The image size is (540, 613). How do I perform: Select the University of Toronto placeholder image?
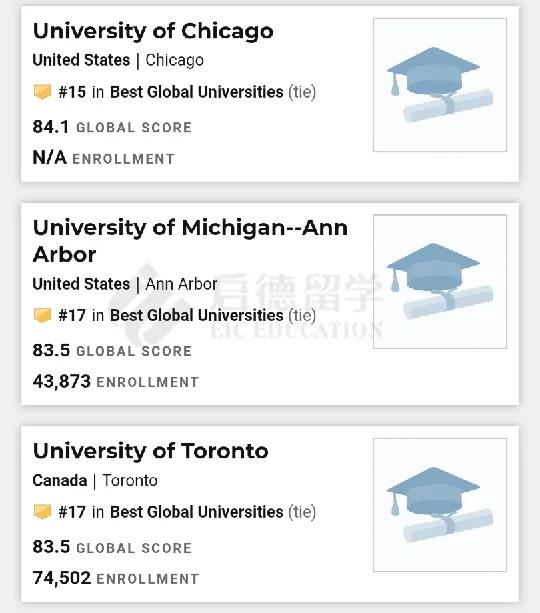pos(440,505)
